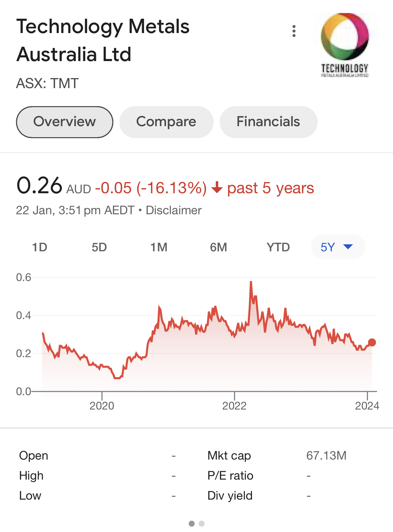Screen dimensions: 393x532
Task: Choose the YTD time range
Action: pos(278,247)
